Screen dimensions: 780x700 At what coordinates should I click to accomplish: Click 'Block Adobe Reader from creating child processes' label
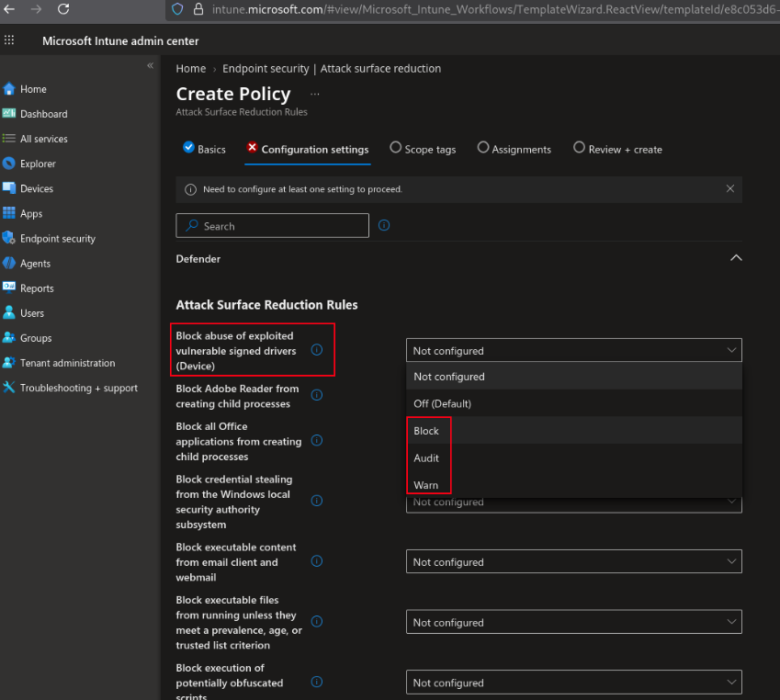(238, 396)
